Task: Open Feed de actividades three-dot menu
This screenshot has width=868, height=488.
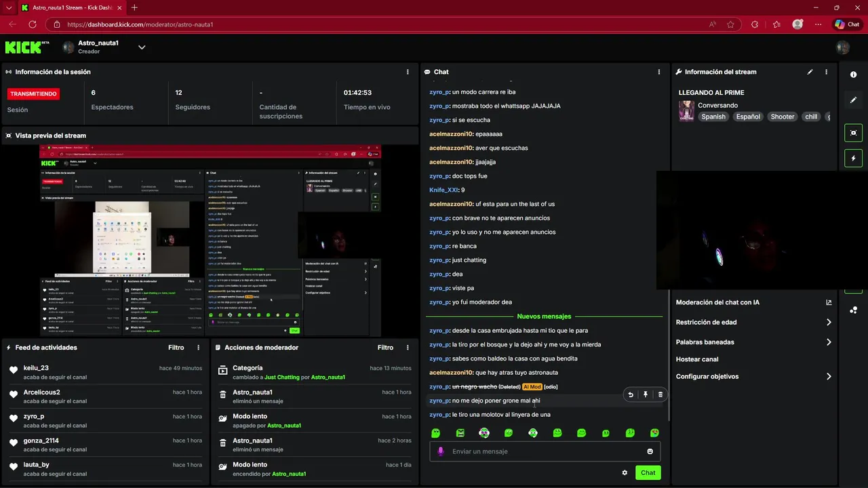Action: [x=199, y=348]
